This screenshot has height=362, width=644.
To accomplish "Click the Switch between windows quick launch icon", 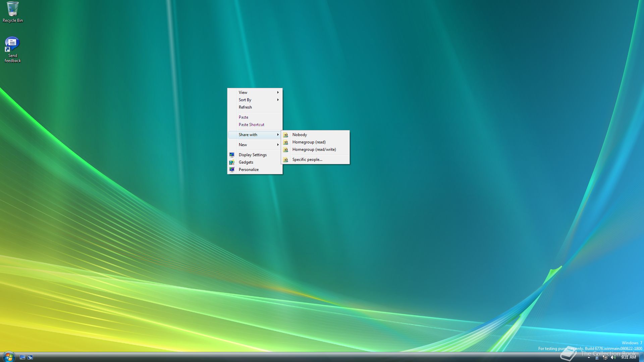I will 30,357.
